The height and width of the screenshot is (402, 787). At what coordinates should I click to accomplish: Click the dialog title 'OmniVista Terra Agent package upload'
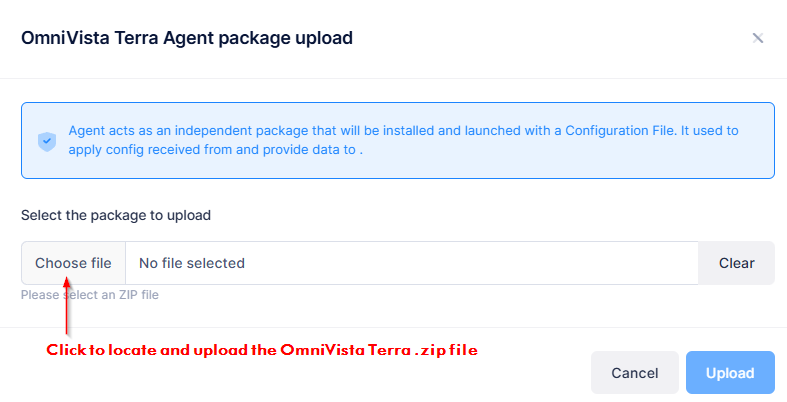[187, 38]
